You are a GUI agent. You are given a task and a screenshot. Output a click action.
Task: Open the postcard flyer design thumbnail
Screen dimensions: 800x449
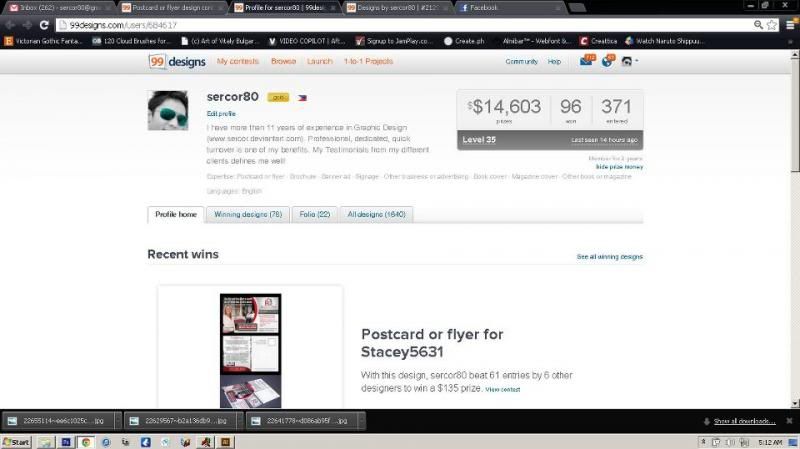251,351
